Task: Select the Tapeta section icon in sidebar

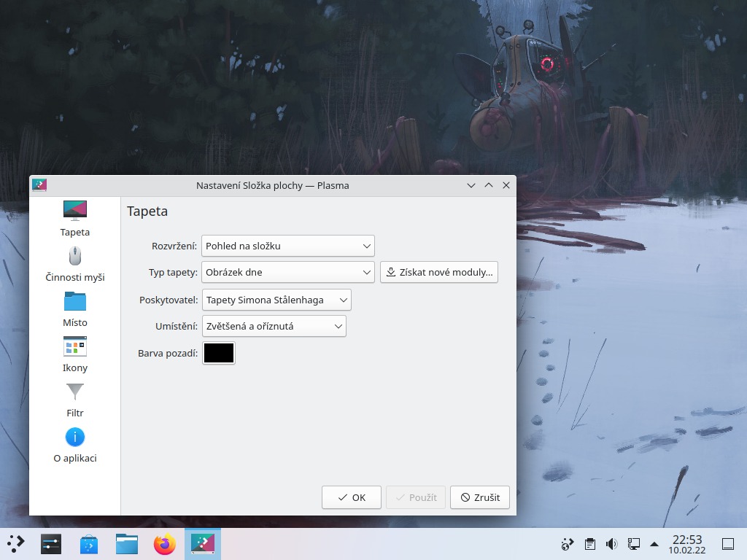Action: click(x=75, y=210)
